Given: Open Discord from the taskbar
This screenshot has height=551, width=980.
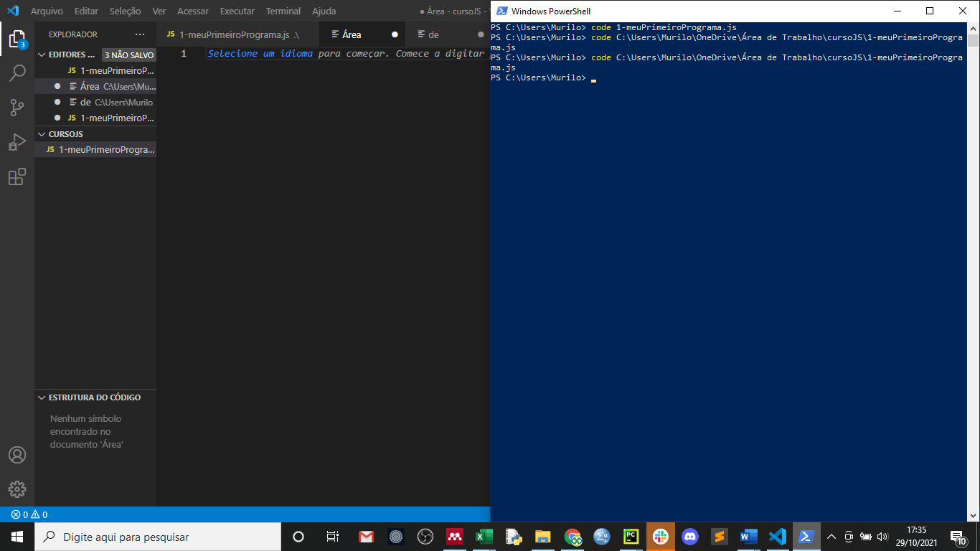Looking at the screenshot, I should 690,537.
